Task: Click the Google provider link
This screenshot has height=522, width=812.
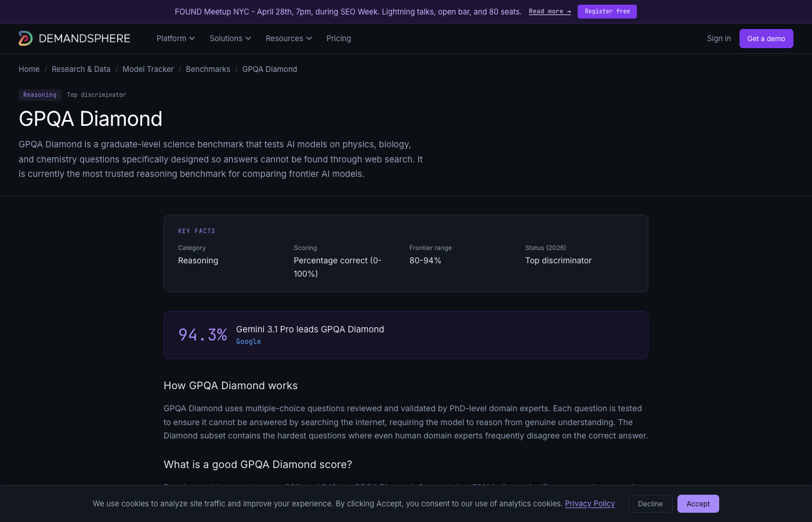Action: pos(248,342)
